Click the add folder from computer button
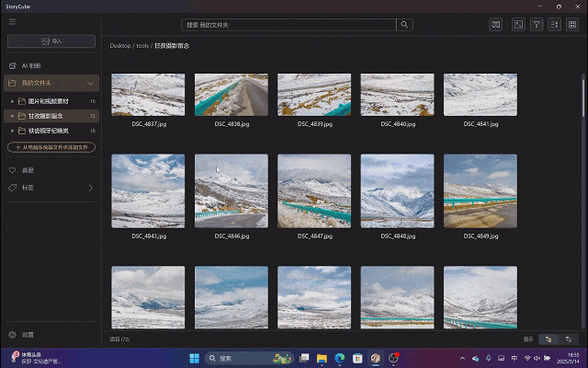This screenshot has height=368, width=588. click(x=51, y=146)
